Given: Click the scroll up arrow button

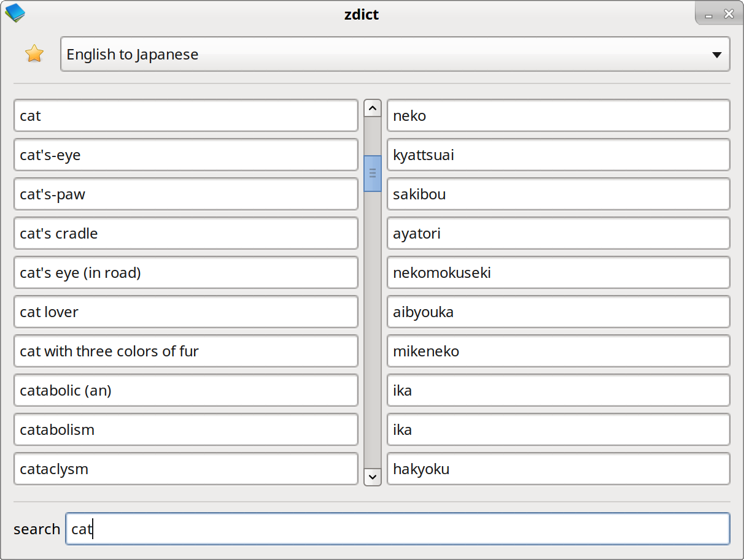Looking at the screenshot, I should click(x=372, y=108).
